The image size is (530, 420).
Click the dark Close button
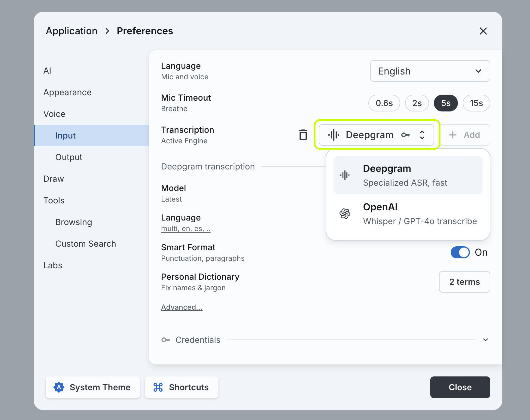pyautogui.click(x=460, y=387)
